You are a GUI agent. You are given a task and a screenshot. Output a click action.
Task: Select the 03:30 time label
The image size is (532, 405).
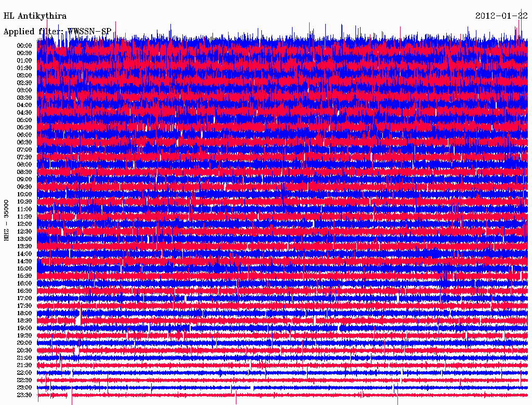tap(24, 98)
